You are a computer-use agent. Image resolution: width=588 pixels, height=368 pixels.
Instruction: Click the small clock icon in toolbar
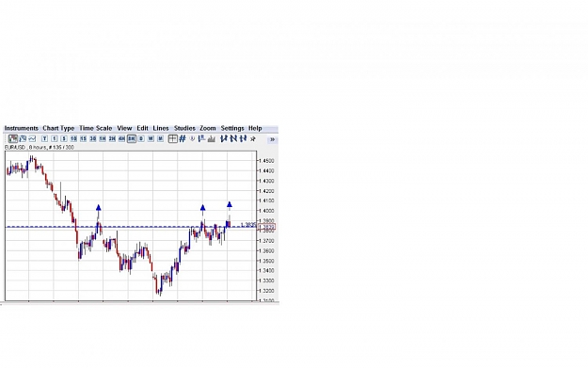pyautogui.click(x=192, y=138)
